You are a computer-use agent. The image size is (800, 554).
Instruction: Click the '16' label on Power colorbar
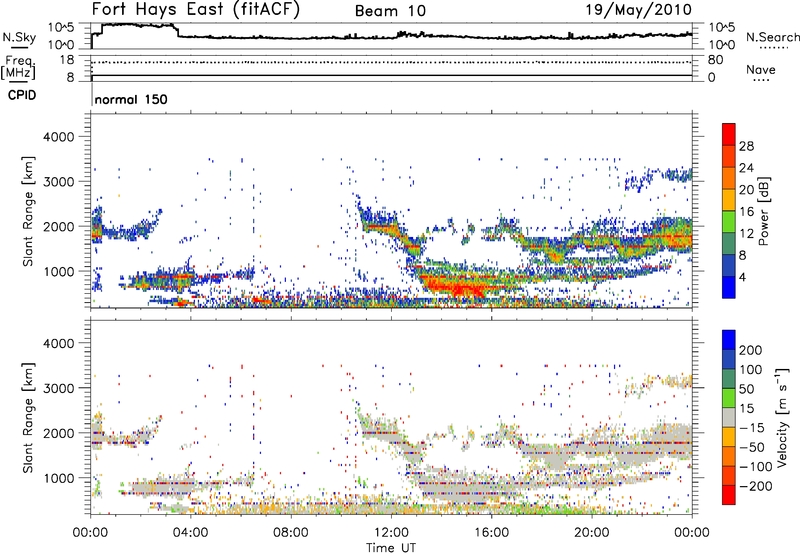pyautogui.click(x=746, y=212)
